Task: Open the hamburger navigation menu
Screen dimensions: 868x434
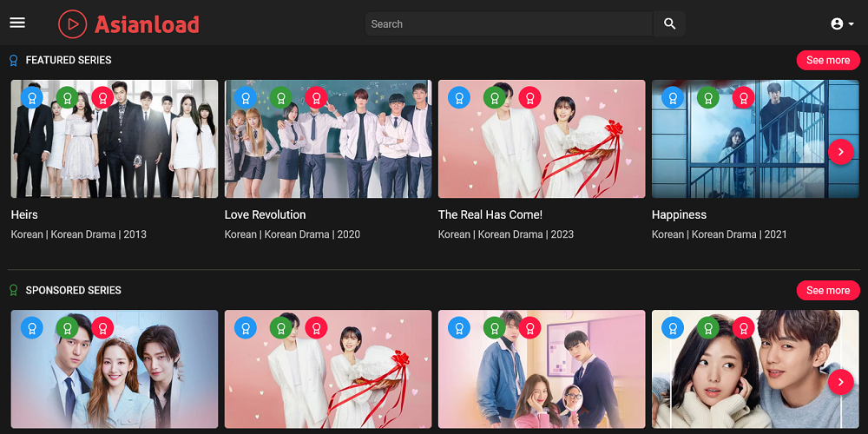Action: (x=17, y=23)
